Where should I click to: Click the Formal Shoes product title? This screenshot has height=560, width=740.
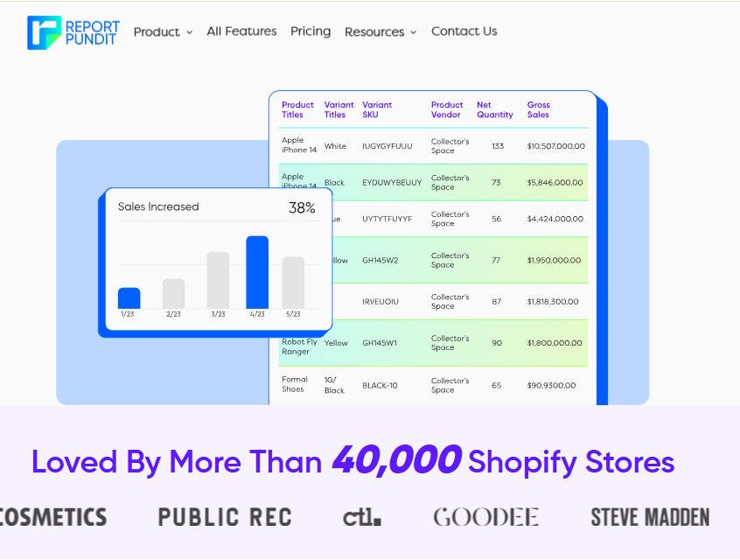(295, 384)
